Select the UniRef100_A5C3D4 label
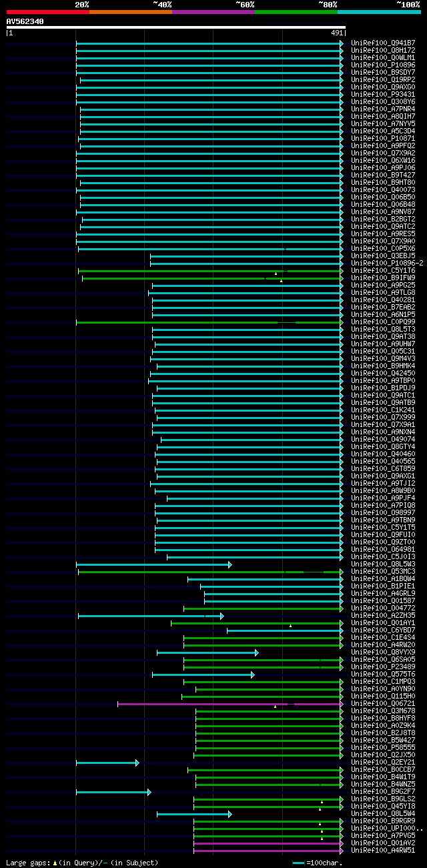The height and width of the screenshot is (868, 427). pos(383,131)
